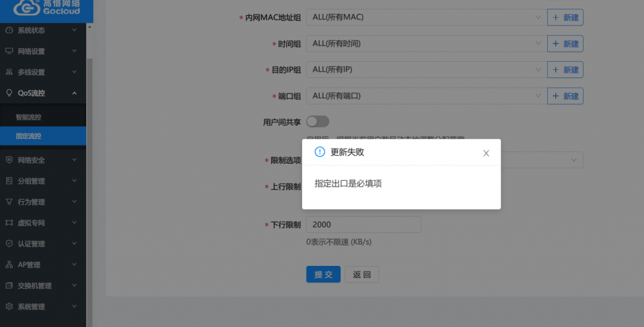Open the 系统状态 menu
Screen dimensions: 644x327
click(x=43, y=30)
